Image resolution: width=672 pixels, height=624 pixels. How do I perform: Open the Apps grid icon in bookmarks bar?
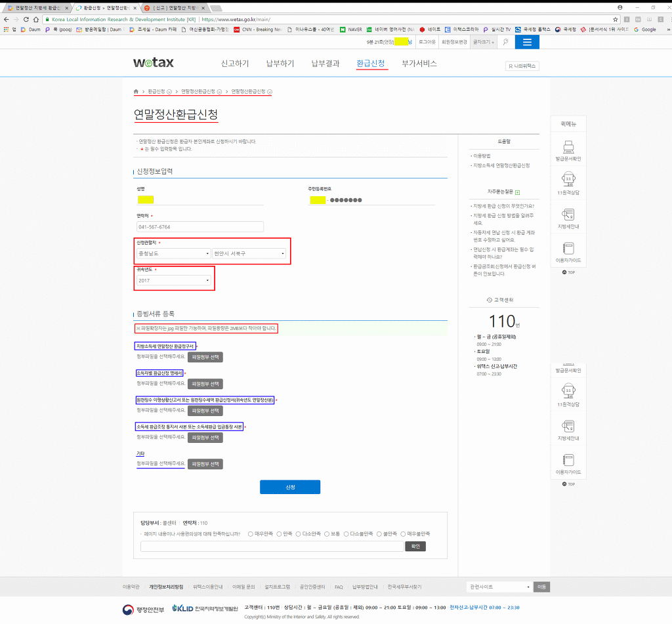click(x=6, y=30)
